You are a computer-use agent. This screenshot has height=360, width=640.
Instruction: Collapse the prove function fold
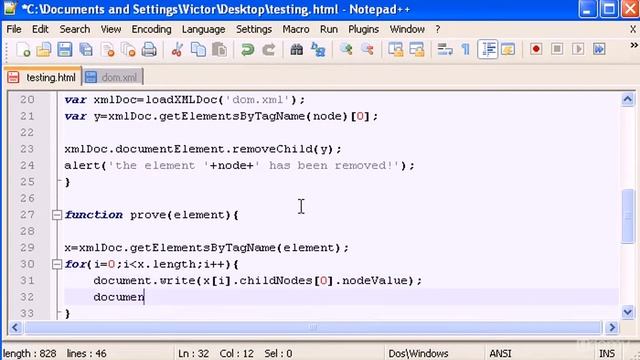tap(57, 215)
